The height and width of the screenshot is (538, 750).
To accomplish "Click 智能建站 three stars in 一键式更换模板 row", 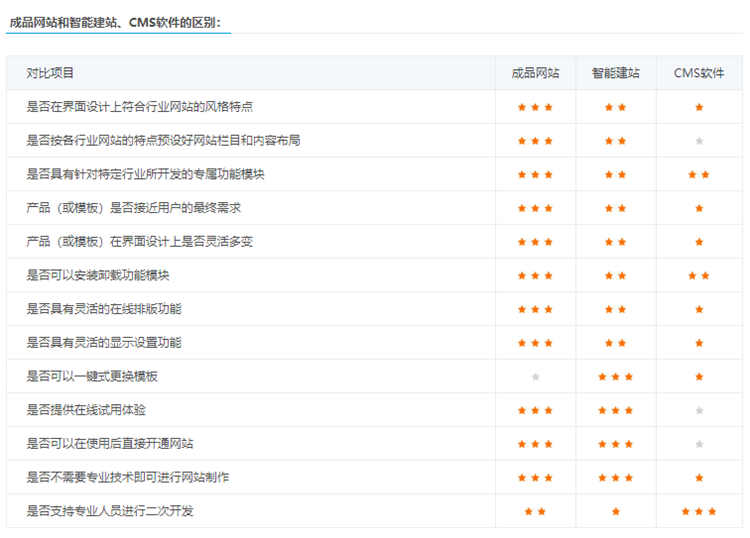I will (x=615, y=376).
